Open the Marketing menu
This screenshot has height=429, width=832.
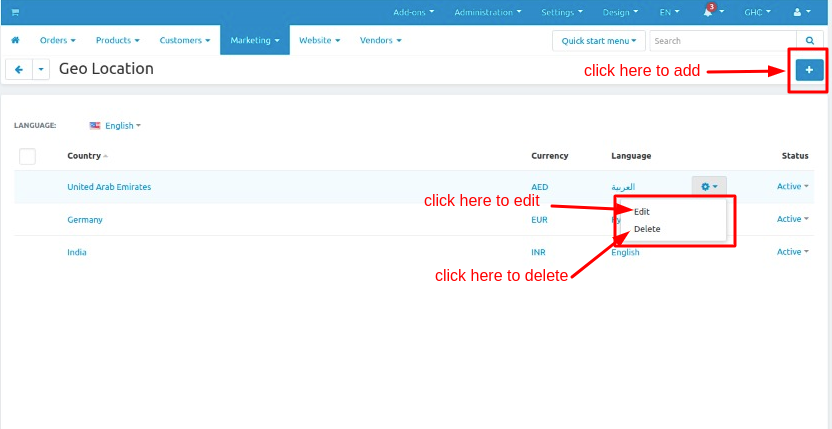click(255, 40)
